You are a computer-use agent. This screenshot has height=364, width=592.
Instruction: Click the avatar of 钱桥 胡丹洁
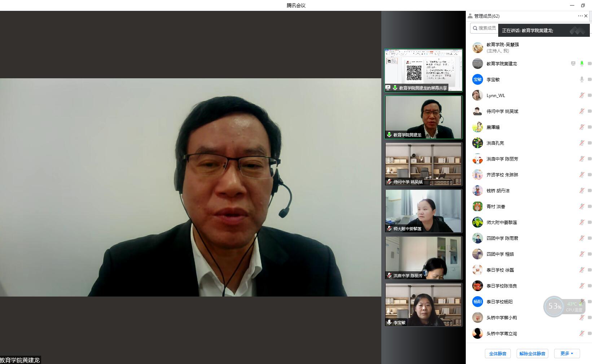coord(478,190)
